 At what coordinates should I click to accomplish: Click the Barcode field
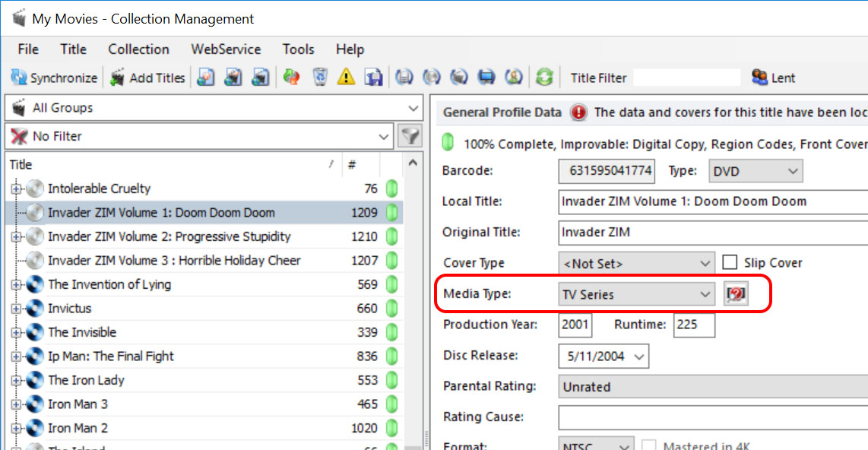pyautogui.click(x=607, y=171)
